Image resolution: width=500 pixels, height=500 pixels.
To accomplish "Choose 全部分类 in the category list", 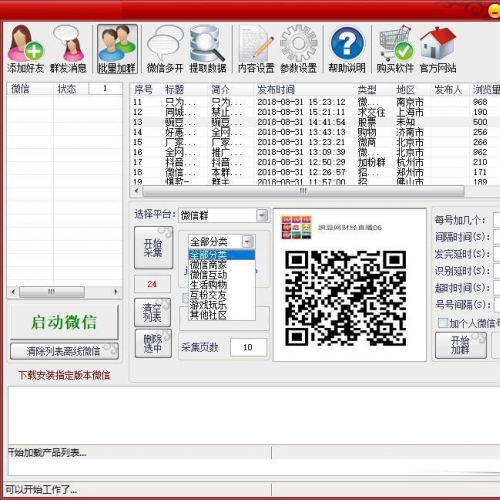I will (222, 255).
